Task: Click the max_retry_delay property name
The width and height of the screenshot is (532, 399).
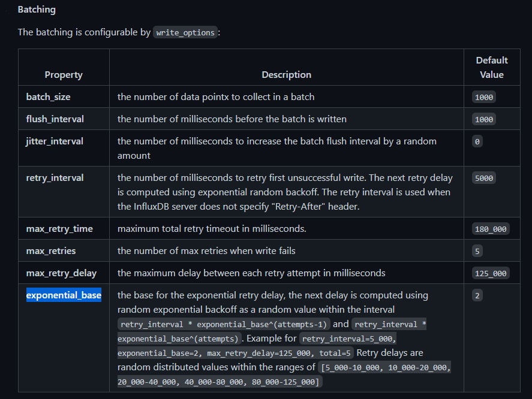Action: pos(61,273)
